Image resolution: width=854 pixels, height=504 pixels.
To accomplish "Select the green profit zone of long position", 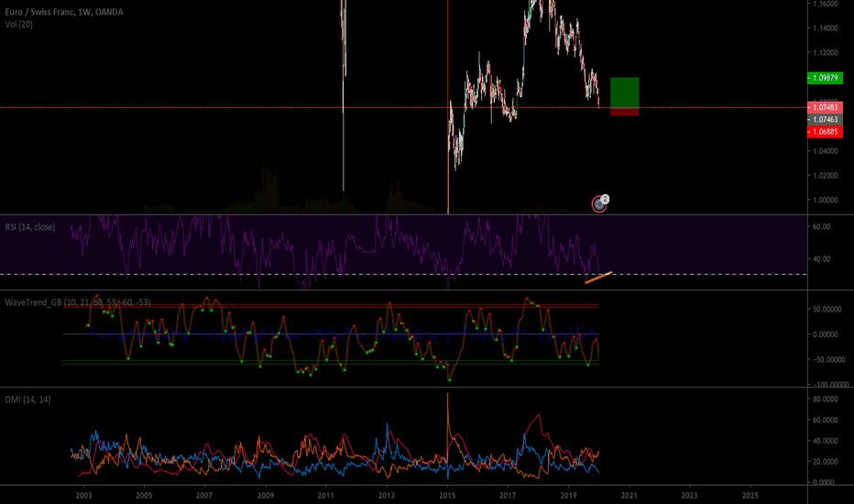I will [624, 92].
